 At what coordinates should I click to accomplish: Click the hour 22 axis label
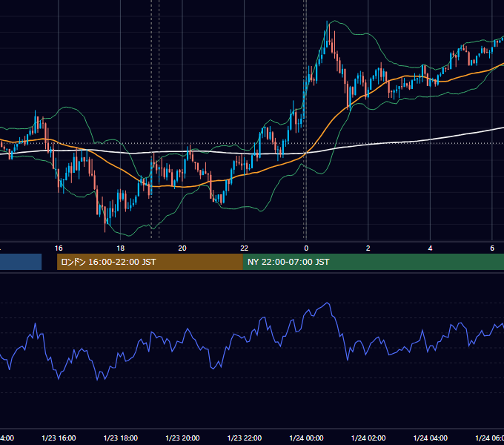point(245,248)
